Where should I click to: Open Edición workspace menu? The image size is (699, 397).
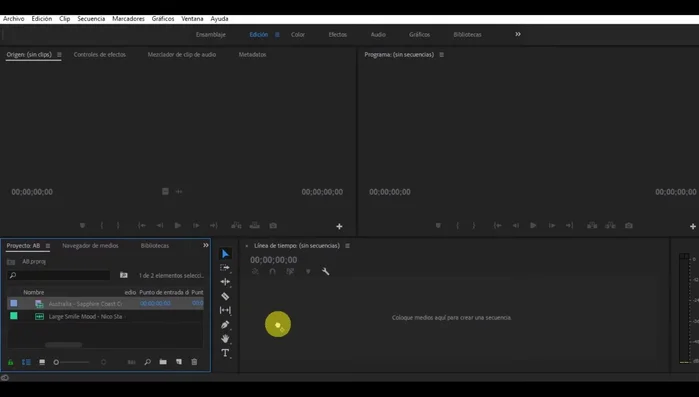coord(277,35)
